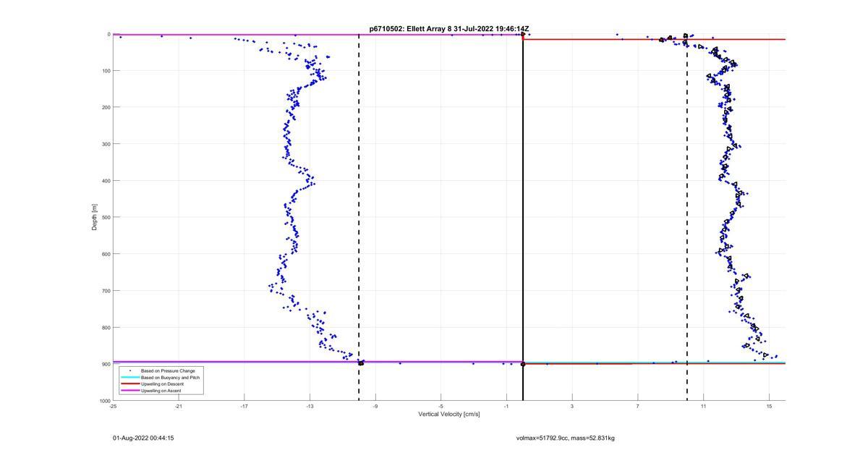Click x-axis tick label '15'
The width and height of the screenshot is (868, 450).
769,406
